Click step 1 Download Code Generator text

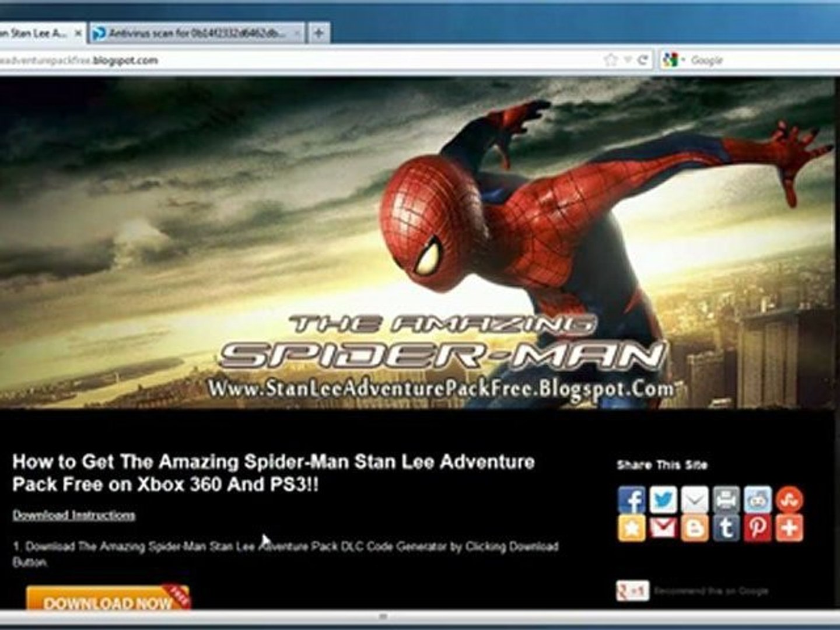coord(286,554)
